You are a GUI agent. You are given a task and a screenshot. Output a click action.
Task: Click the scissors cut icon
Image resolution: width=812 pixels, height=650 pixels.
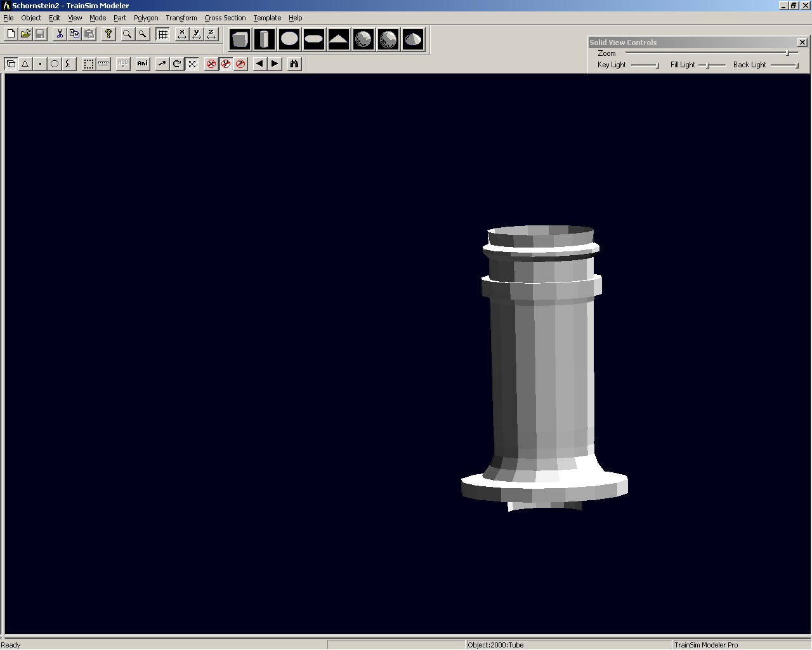[x=60, y=34]
